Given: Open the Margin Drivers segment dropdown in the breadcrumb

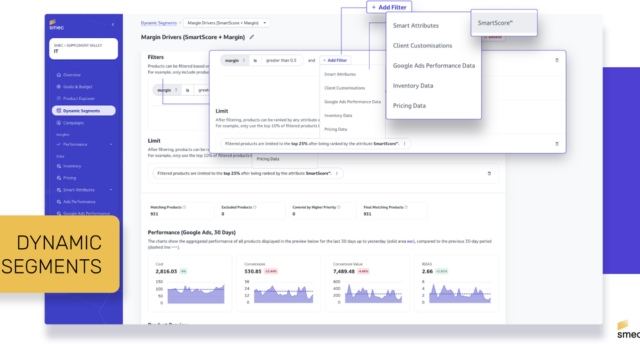Looking at the screenshot, I should coord(227,23).
